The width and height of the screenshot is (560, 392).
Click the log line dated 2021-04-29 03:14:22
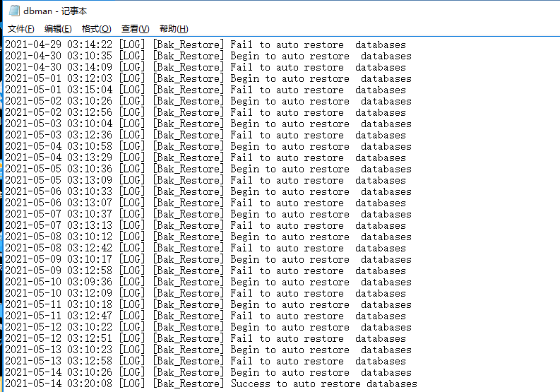coord(205,44)
